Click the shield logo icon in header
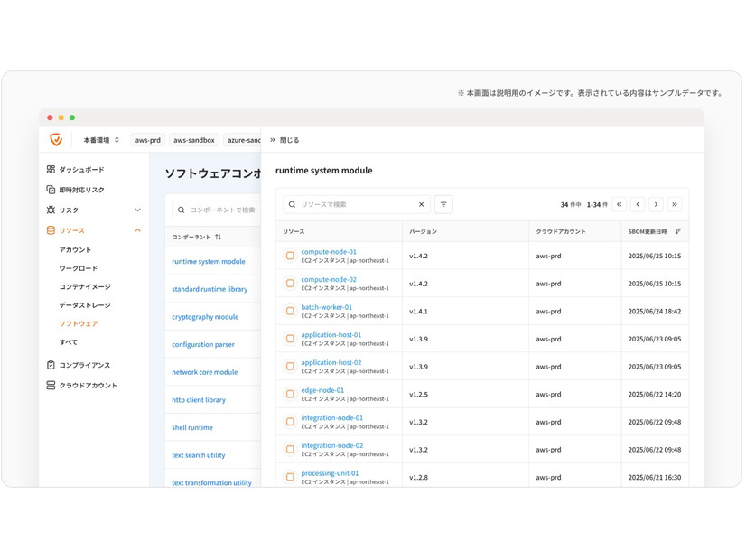 click(x=56, y=140)
